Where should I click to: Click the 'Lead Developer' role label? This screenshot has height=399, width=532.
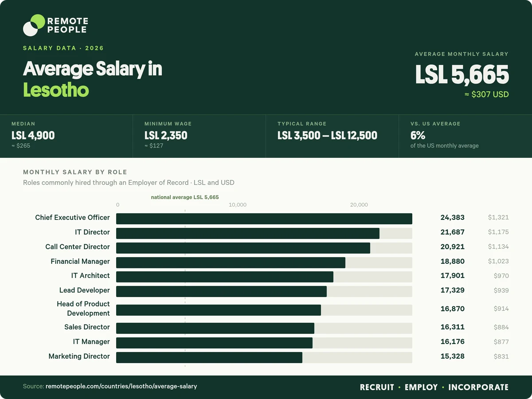coord(85,290)
